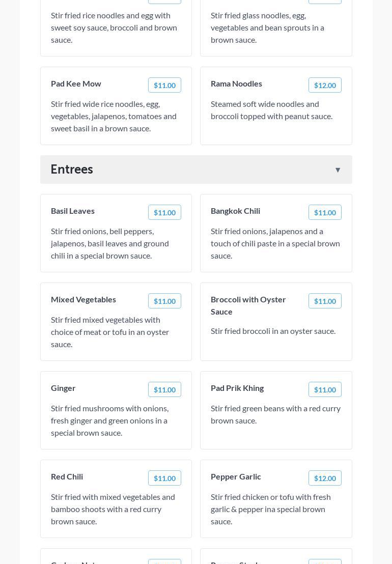The height and width of the screenshot is (564, 392).
Task: Select the Ginger $11.00 price button
Action: click(x=164, y=390)
